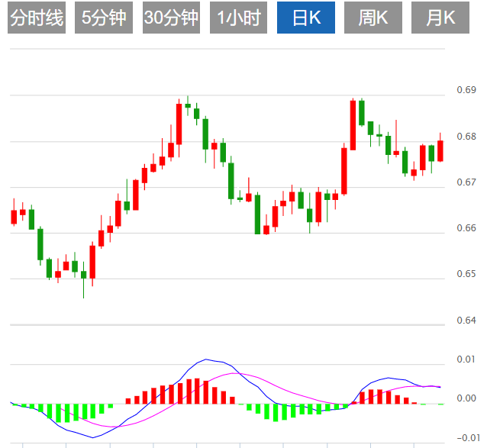Select the 5分钟 interval tab
487x448 pixels.
[x=104, y=18]
